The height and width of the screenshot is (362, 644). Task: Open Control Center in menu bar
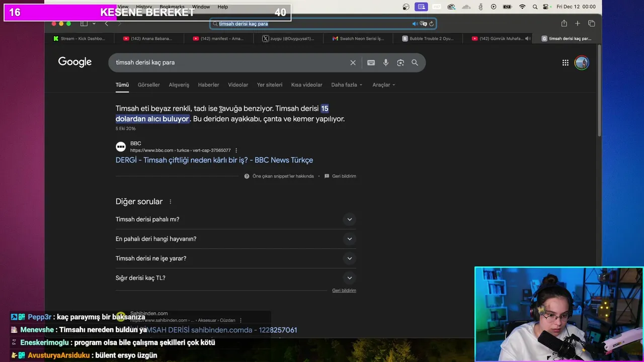click(x=547, y=7)
